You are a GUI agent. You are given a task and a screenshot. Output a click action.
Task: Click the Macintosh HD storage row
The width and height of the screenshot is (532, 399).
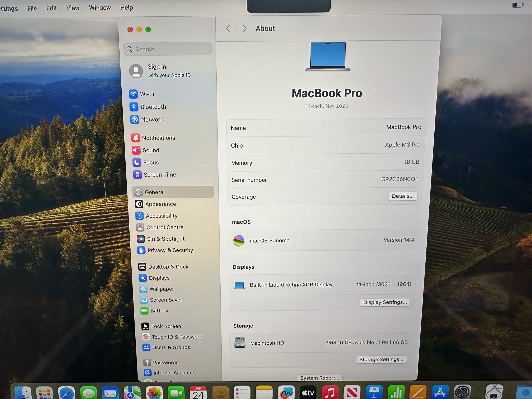pos(320,343)
